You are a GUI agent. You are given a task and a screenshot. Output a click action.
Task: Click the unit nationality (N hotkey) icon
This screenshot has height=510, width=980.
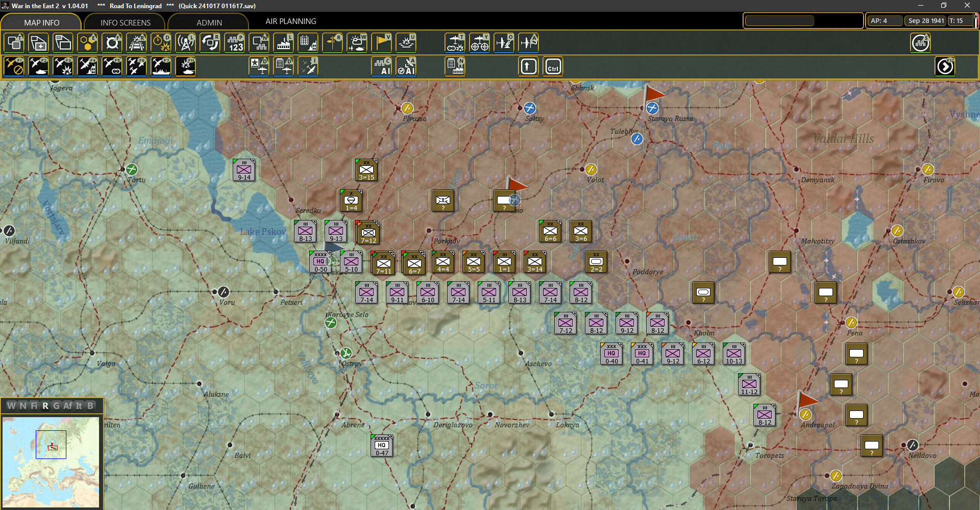[x=259, y=43]
